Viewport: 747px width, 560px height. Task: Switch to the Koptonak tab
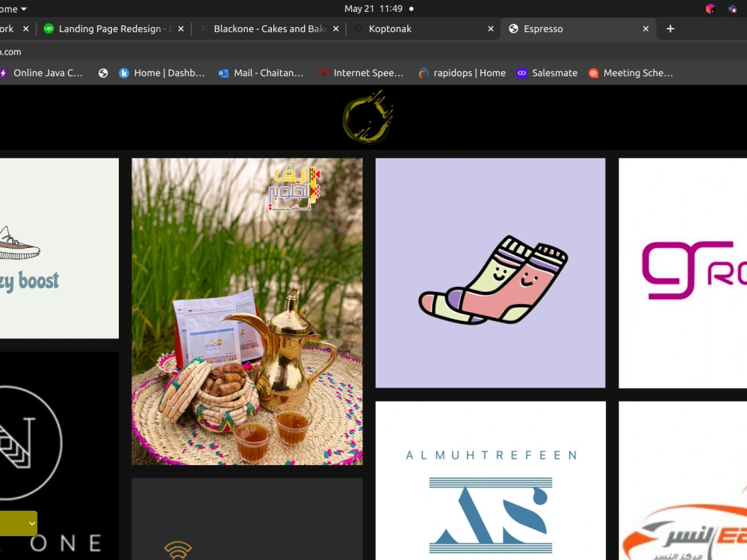coord(423,29)
